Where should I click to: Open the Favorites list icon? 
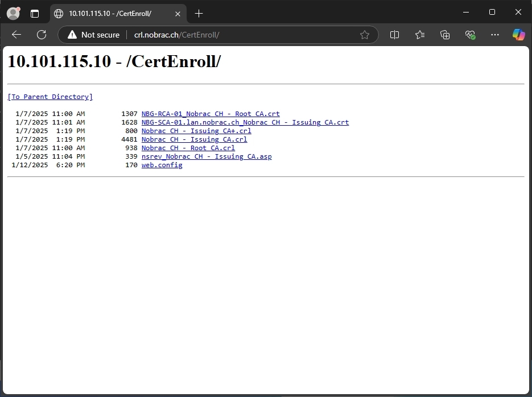[x=420, y=35]
